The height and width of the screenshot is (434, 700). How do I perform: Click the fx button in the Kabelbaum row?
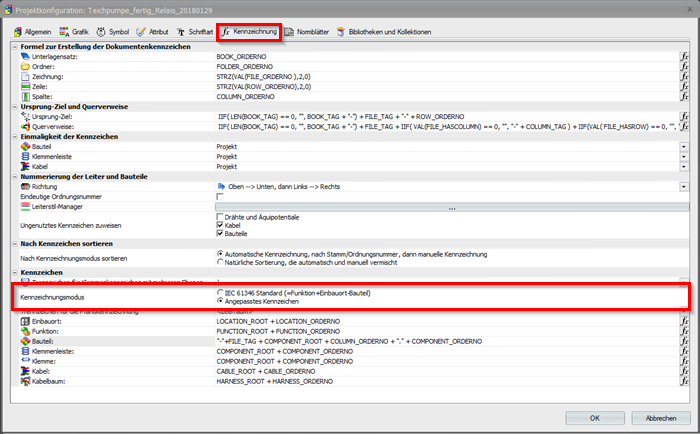[684, 381]
